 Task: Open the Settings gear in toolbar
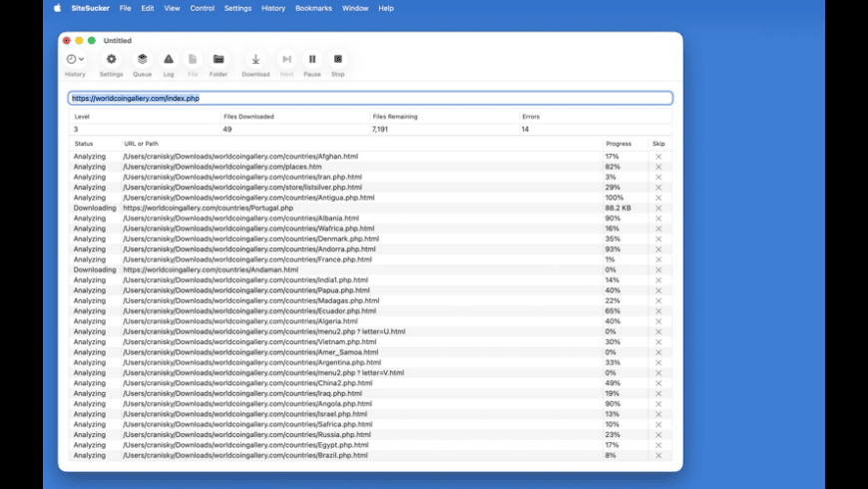tap(112, 59)
